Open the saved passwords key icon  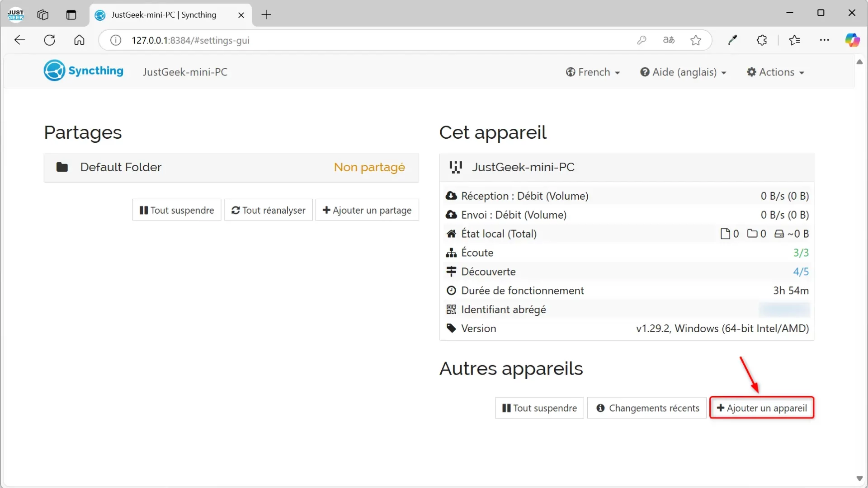(642, 40)
